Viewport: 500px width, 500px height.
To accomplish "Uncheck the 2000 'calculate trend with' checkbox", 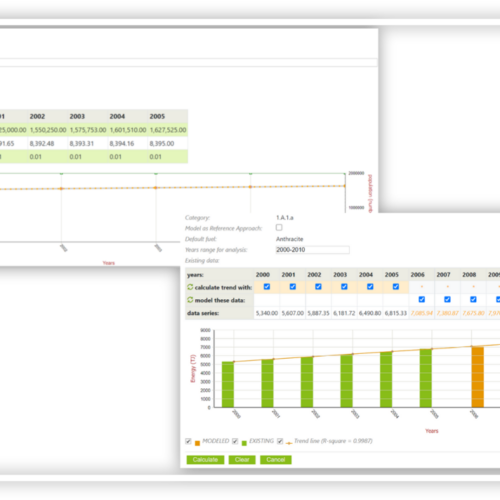I will coord(267,287).
